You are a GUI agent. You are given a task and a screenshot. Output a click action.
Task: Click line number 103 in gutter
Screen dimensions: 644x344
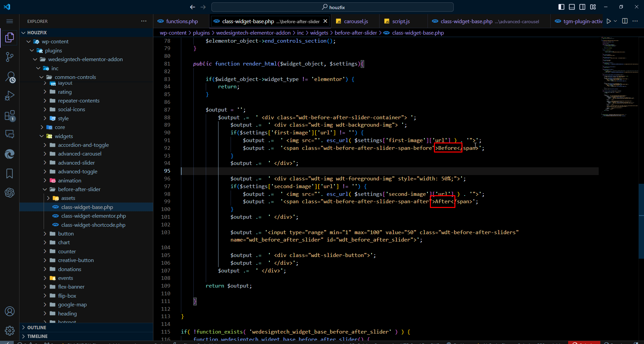pyautogui.click(x=166, y=232)
